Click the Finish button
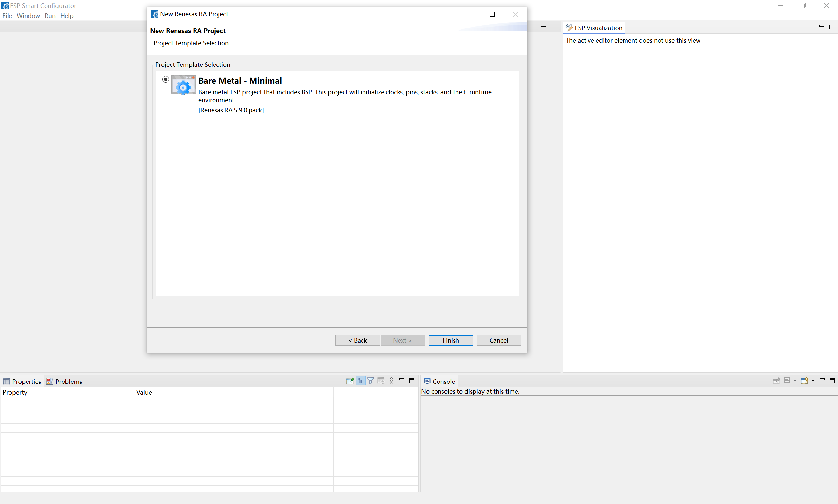This screenshot has width=838, height=504. (x=451, y=340)
